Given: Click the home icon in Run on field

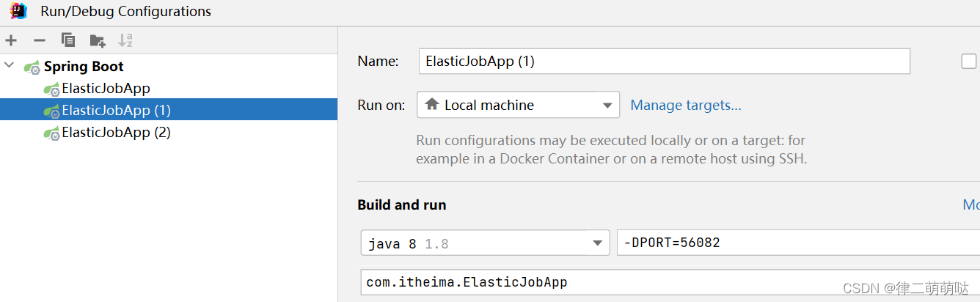Looking at the screenshot, I should pyautogui.click(x=432, y=104).
